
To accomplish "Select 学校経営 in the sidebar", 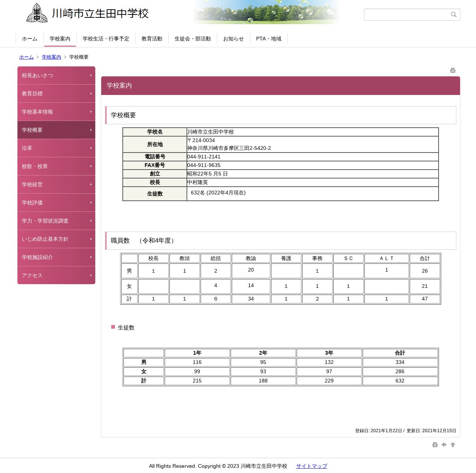I will click(x=56, y=184).
